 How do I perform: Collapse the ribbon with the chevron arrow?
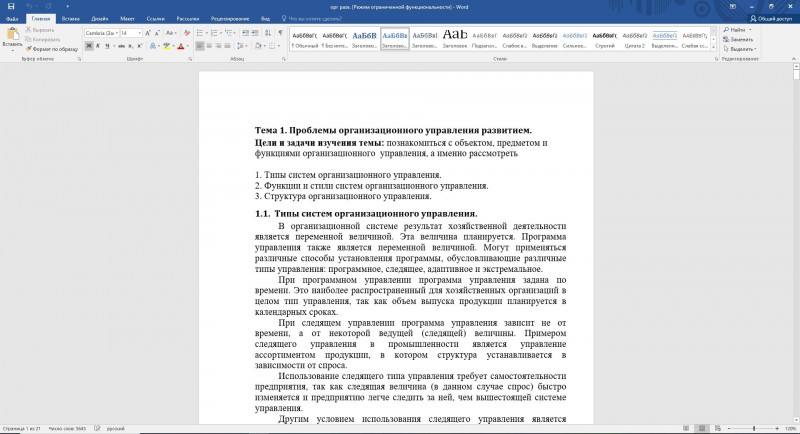coord(794,59)
